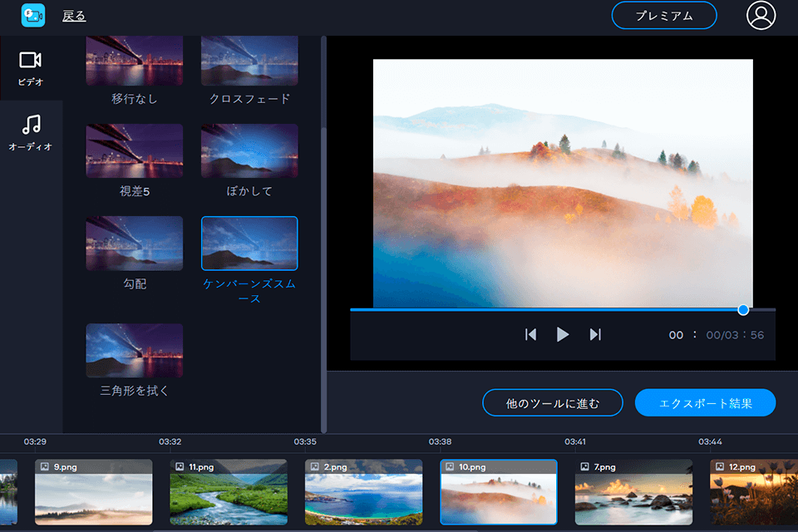Select the ケンバーンズスムース transition
This screenshot has width=798, height=532.
[x=249, y=243]
